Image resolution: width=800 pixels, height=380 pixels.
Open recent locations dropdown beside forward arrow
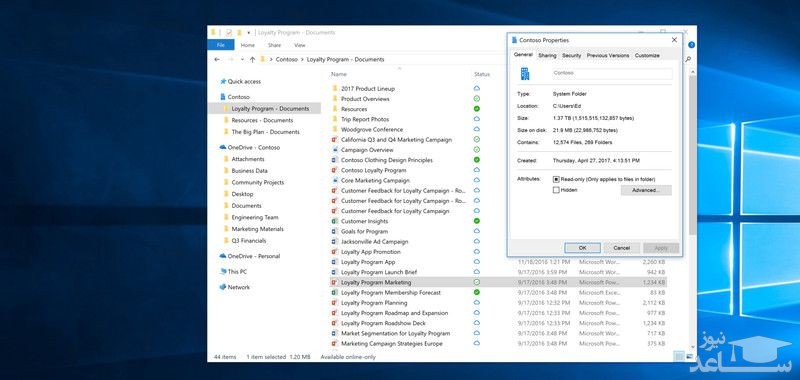tap(242, 60)
